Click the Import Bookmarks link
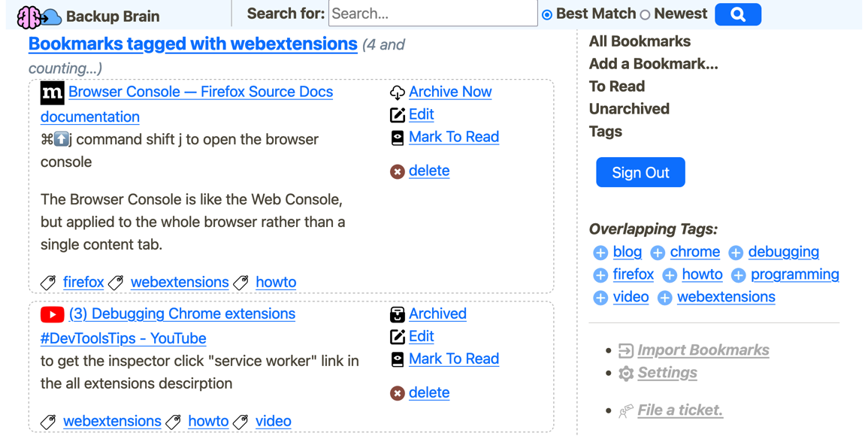 coord(703,351)
